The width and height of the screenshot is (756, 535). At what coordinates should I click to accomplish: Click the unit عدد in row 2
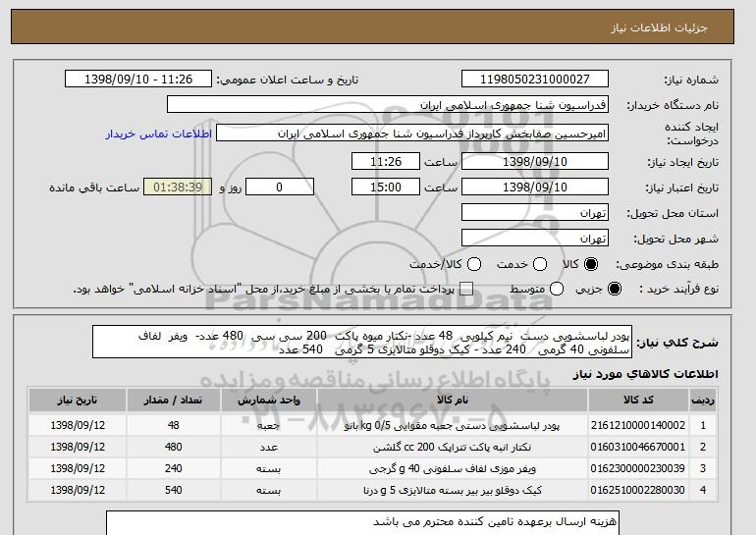click(x=269, y=448)
